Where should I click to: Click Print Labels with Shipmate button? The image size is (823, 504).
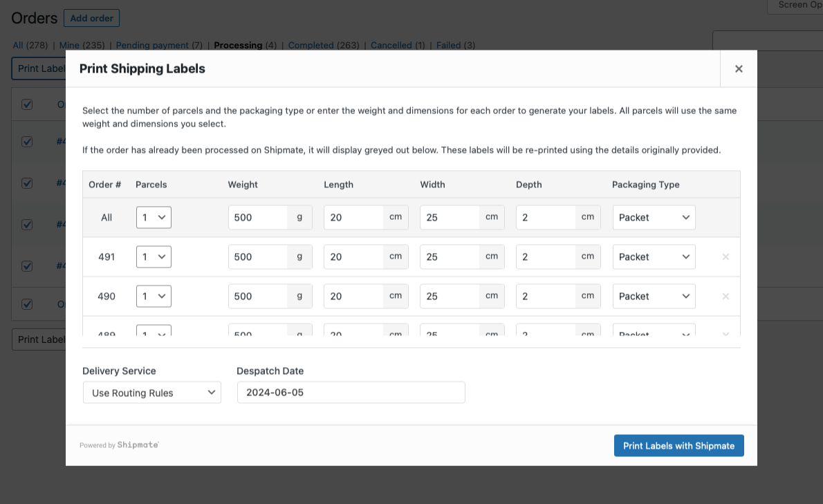pos(678,446)
